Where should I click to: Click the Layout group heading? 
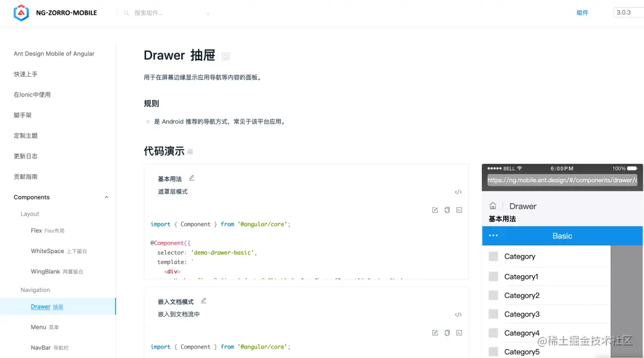30,214
